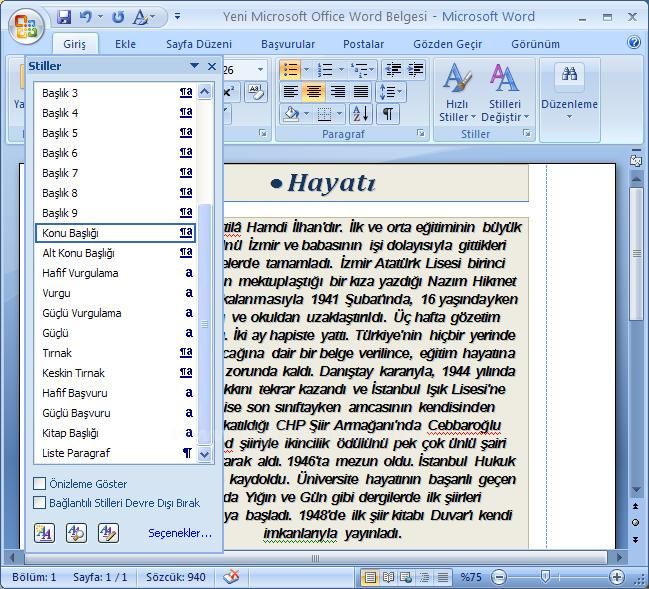Screen dimensions: 649x589
Task: Switch to Sayfa Düzeni tab
Action: click(x=199, y=44)
